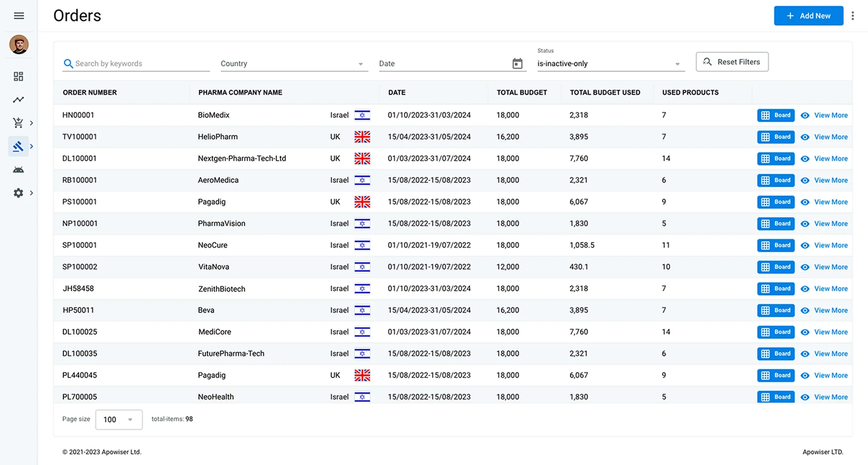Click View More for VitaNova order

(x=824, y=267)
